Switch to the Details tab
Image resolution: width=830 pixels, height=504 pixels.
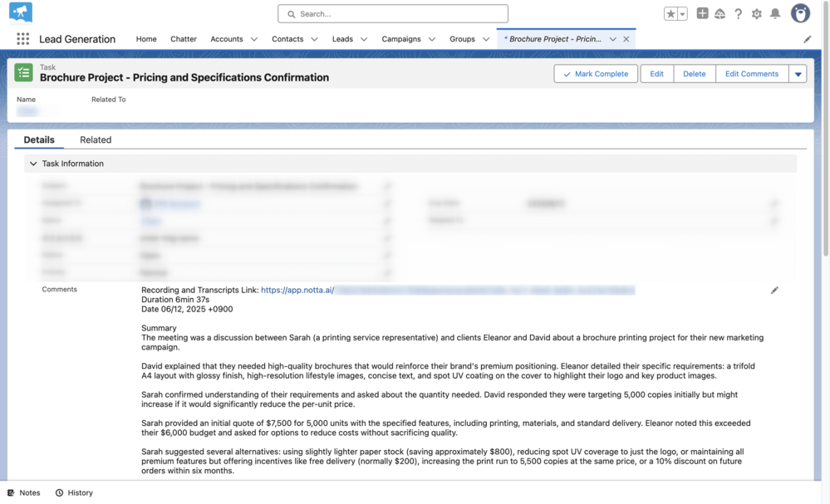click(x=39, y=139)
